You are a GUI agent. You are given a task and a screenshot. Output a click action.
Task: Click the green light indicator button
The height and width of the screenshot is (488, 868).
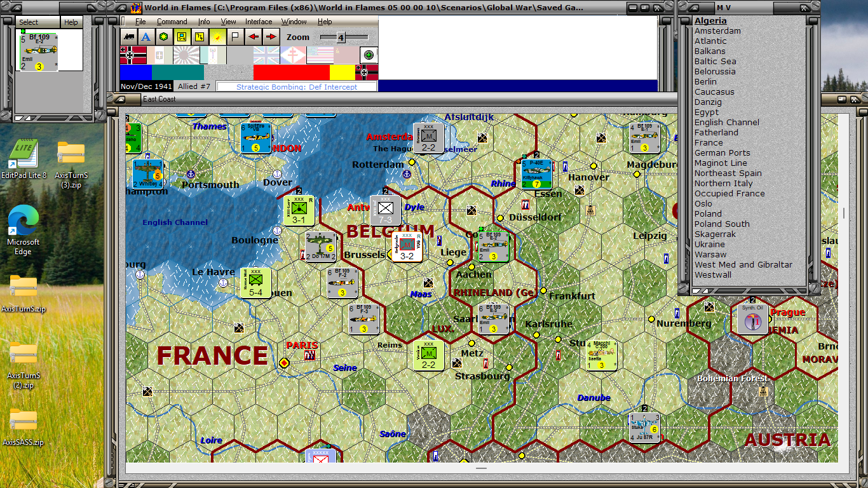[369, 55]
